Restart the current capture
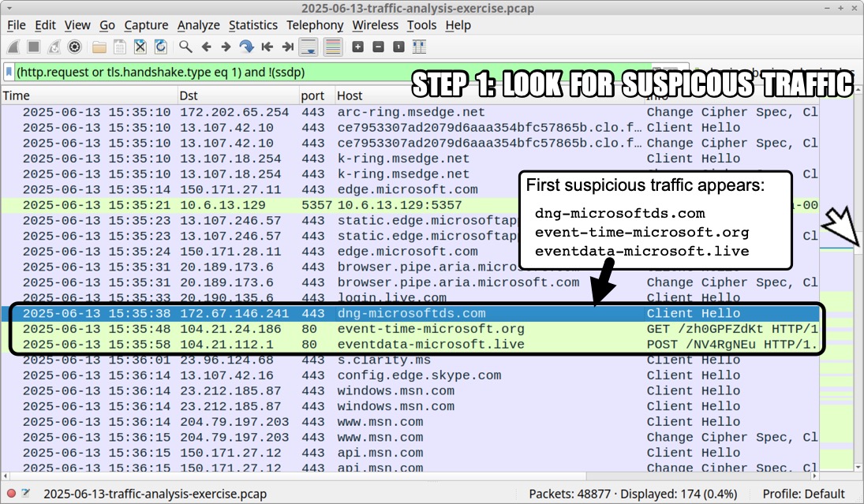Screen dimensions: 864x504 point(54,47)
